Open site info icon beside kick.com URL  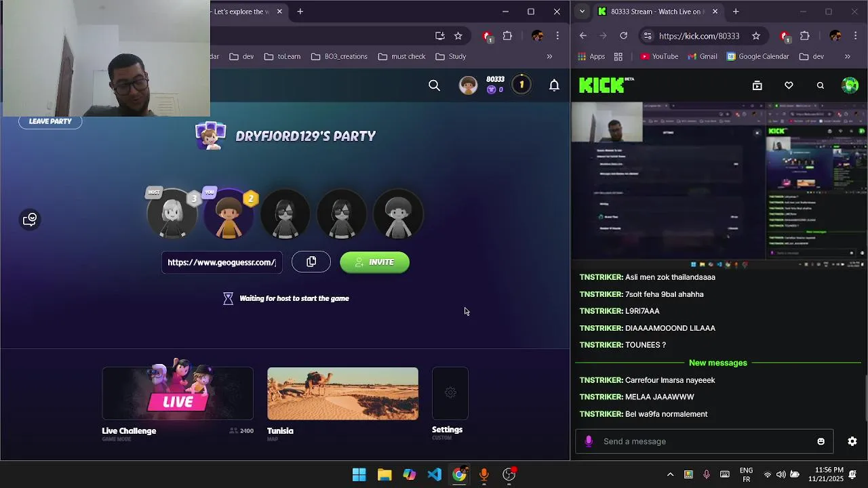tap(648, 36)
